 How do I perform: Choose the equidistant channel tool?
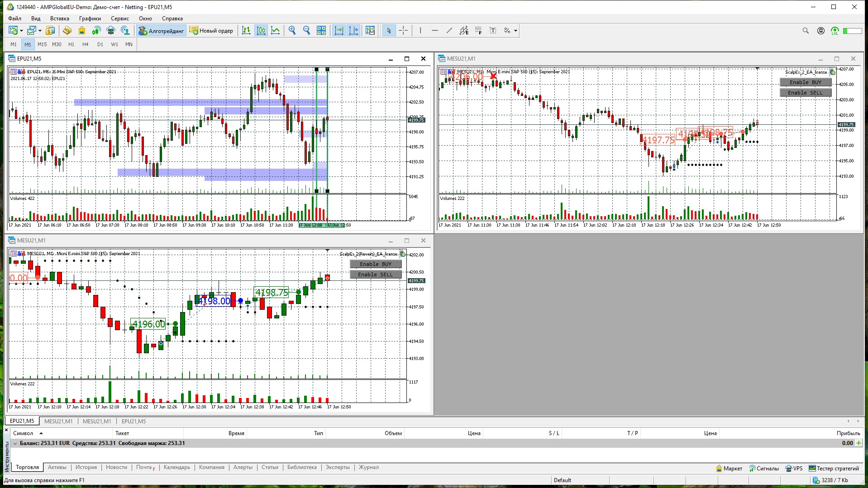point(464,31)
